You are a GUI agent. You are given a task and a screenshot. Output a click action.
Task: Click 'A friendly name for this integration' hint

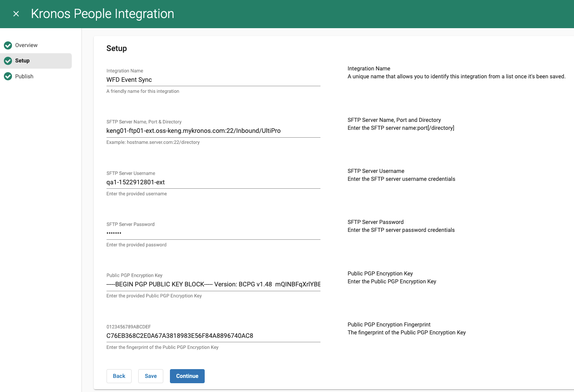coord(143,92)
